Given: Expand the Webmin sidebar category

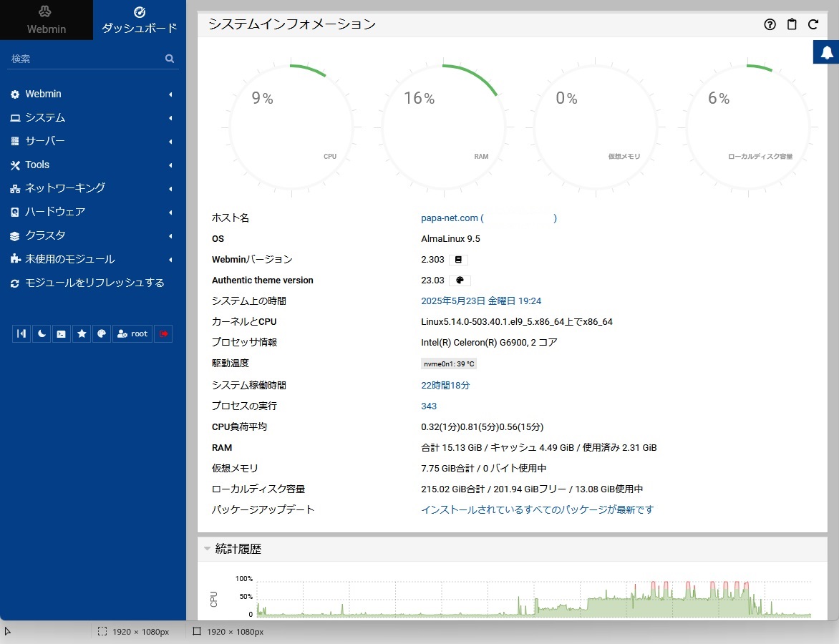Looking at the screenshot, I should (92, 94).
